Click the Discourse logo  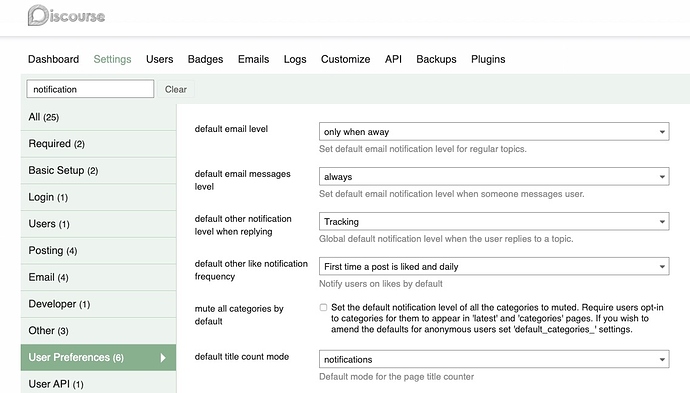[66, 16]
